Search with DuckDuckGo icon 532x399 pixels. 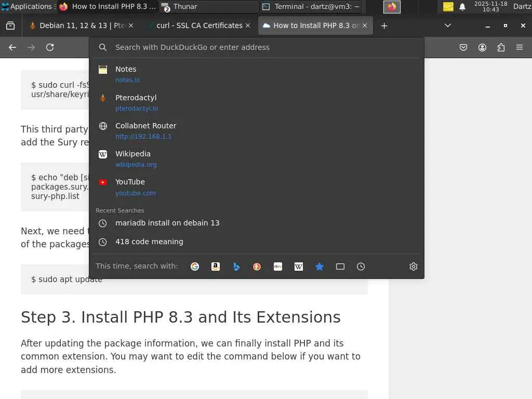click(257, 267)
